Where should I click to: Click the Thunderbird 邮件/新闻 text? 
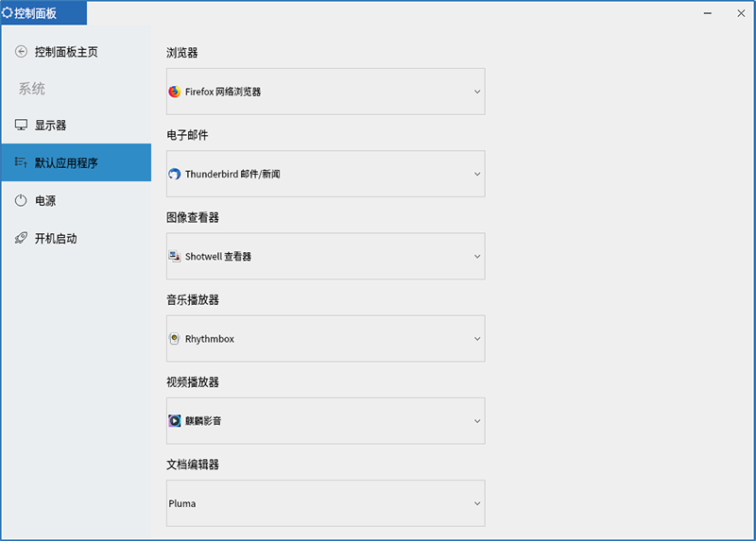tap(232, 174)
